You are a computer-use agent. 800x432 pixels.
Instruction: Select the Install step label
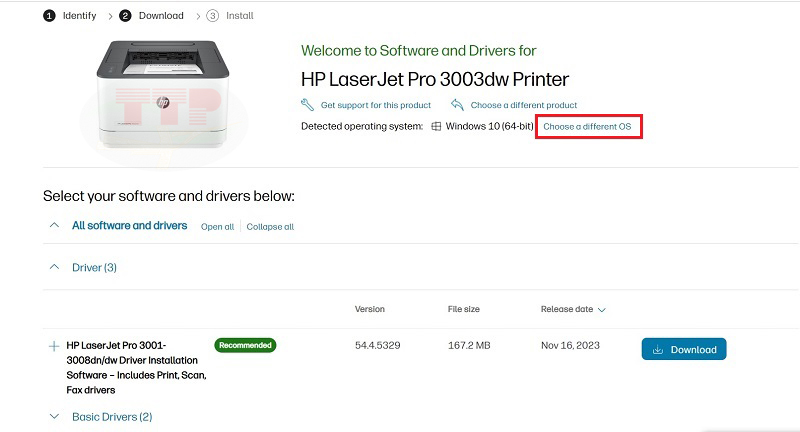click(240, 16)
